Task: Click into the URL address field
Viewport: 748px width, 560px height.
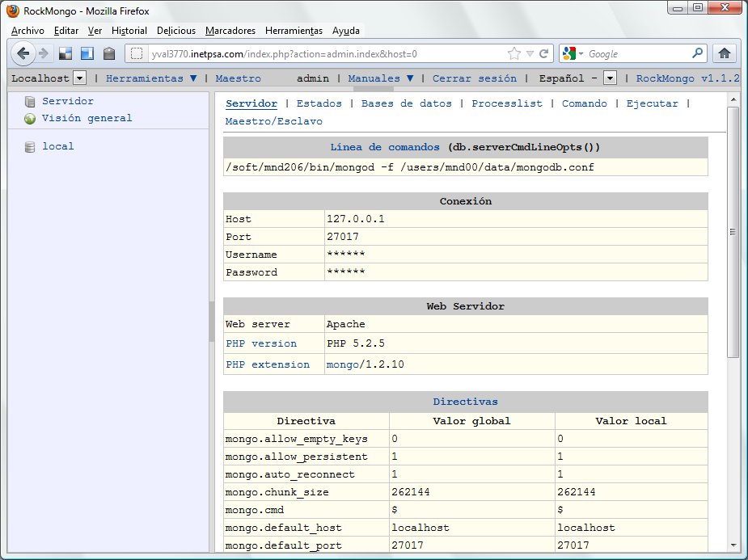Action: pyautogui.click(x=328, y=54)
